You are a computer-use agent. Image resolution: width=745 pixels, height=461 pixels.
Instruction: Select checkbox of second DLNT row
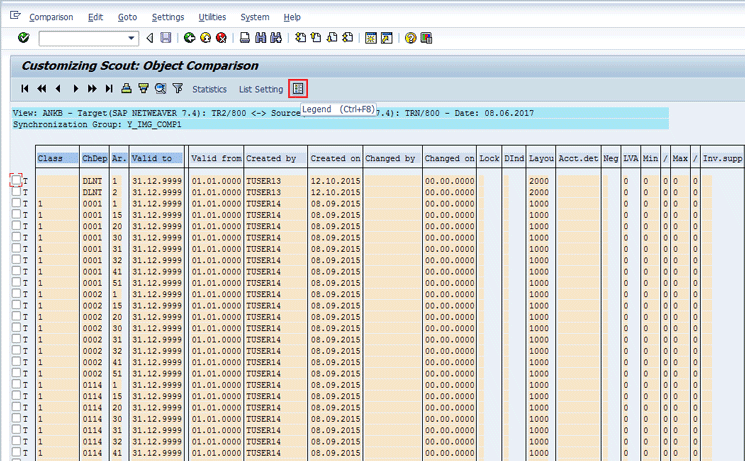click(x=15, y=191)
